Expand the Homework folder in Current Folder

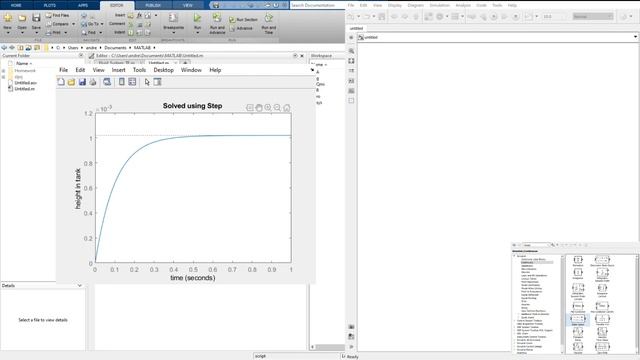[4, 71]
